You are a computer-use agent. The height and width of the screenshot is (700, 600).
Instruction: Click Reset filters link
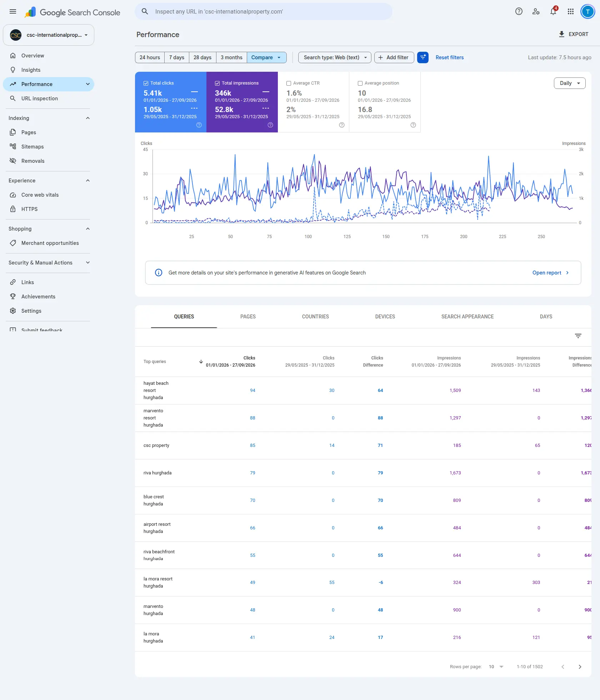(450, 57)
